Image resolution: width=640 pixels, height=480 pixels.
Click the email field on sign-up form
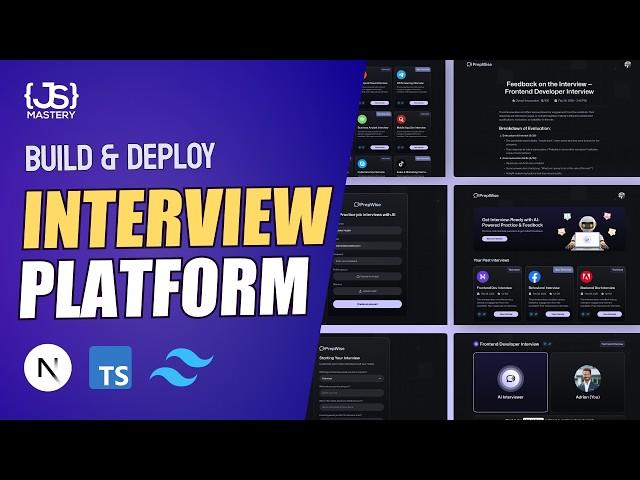pyautogui.click(x=367, y=246)
